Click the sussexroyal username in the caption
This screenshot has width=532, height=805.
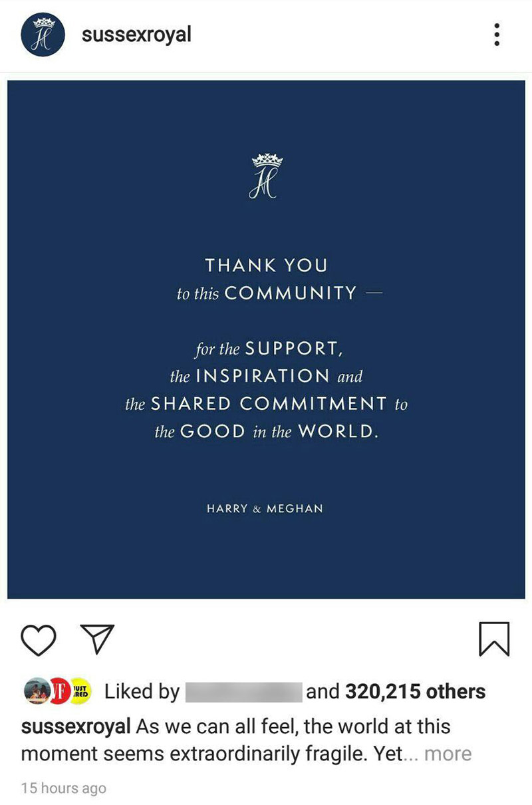75,726
